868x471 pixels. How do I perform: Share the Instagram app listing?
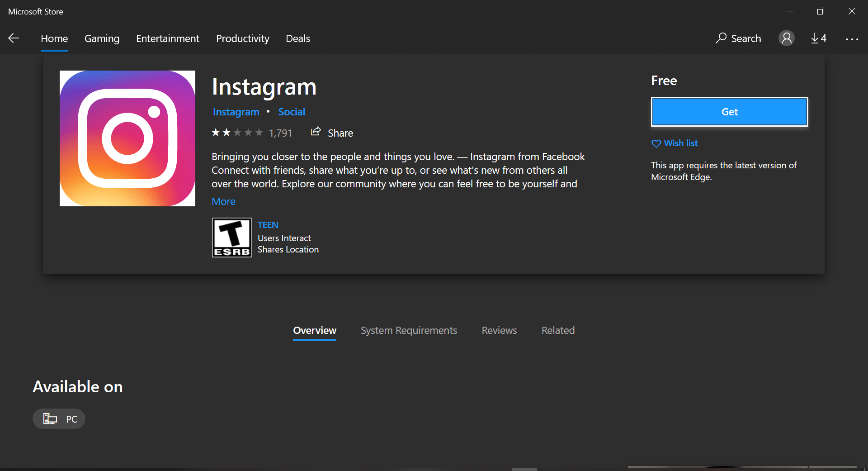point(332,133)
